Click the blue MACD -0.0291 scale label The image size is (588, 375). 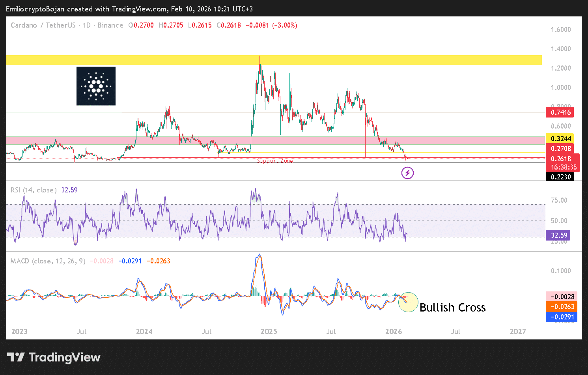point(562,317)
